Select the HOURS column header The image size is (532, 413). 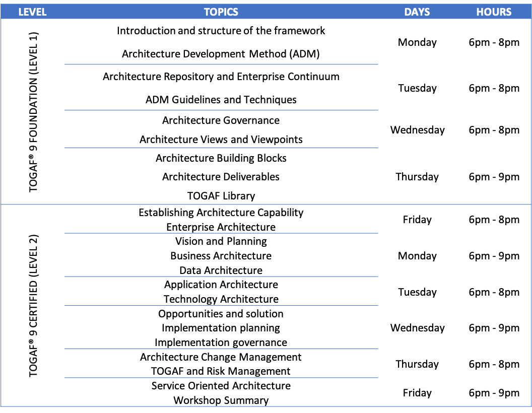[x=494, y=12]
